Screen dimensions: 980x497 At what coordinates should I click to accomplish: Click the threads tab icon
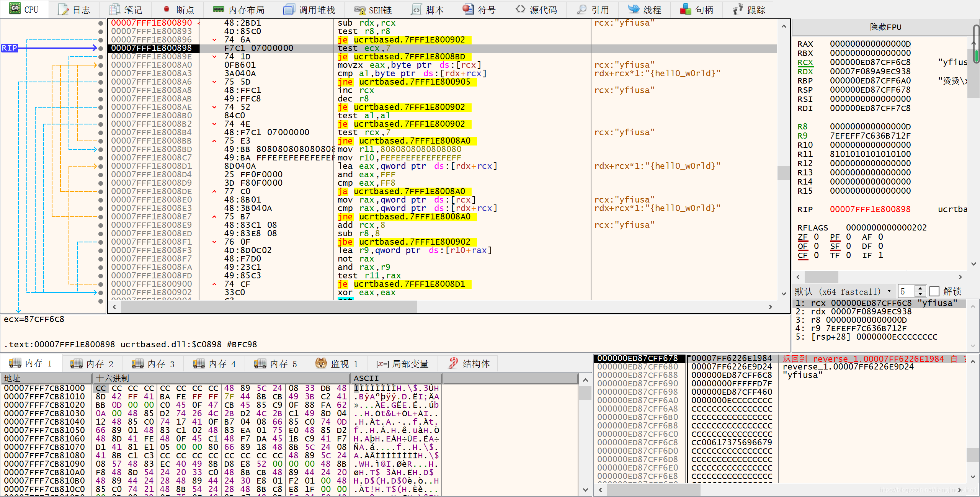click(634, 9)
